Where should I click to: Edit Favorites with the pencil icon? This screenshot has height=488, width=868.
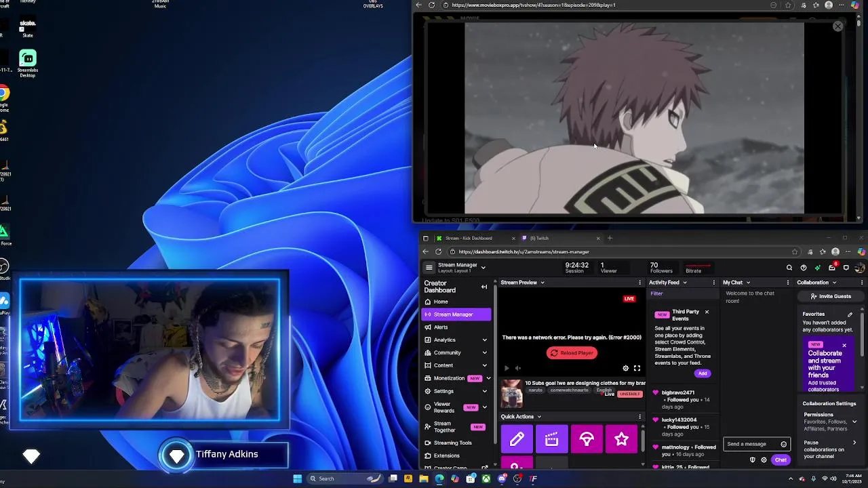pyautogui.click(x=850, y=314)
